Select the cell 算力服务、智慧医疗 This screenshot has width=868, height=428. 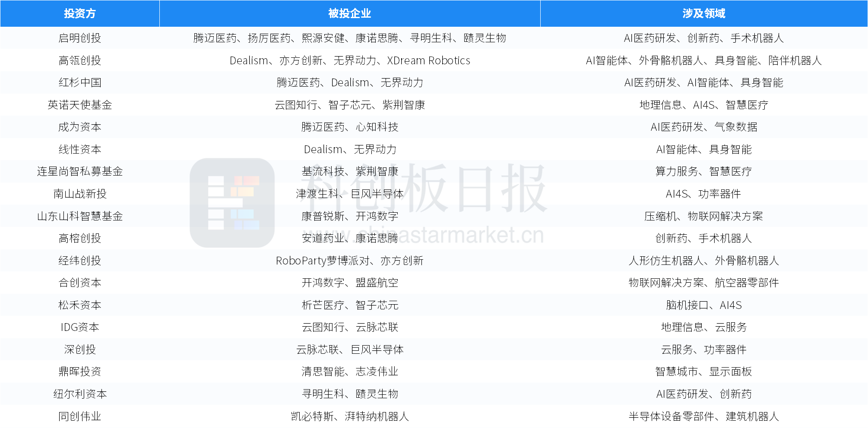pyautogui.click(x=704, y=171)
